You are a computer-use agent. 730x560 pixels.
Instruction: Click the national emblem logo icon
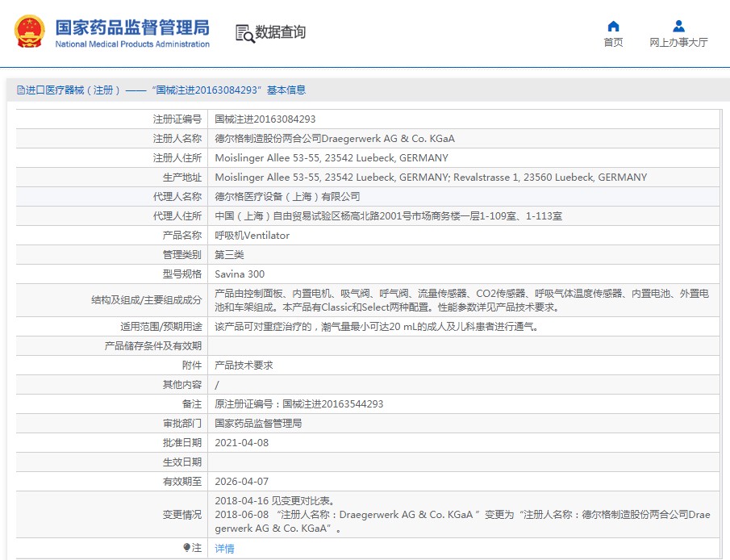click(x=29, y=31)
